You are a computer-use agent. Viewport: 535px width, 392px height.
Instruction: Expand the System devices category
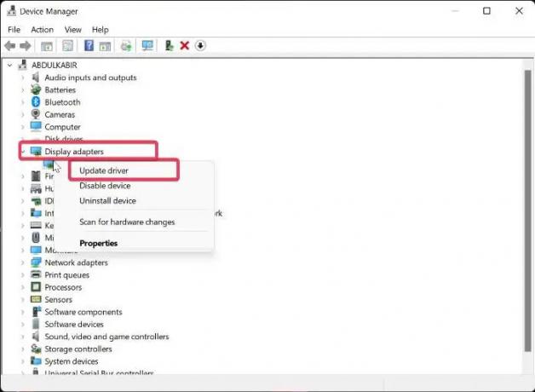[x=23, y=361]
